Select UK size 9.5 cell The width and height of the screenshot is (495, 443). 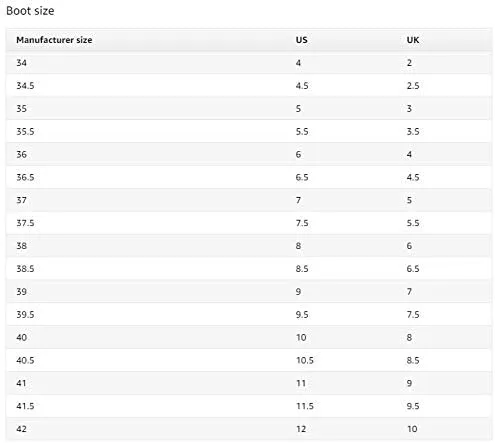413,406
